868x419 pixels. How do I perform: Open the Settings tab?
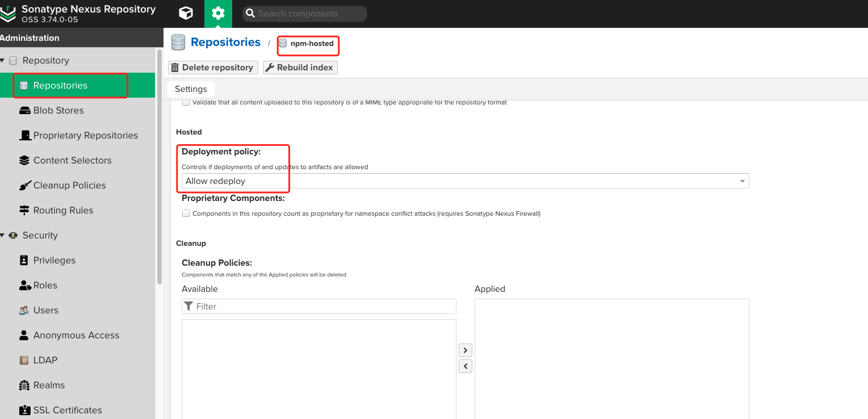coord(191,89)
